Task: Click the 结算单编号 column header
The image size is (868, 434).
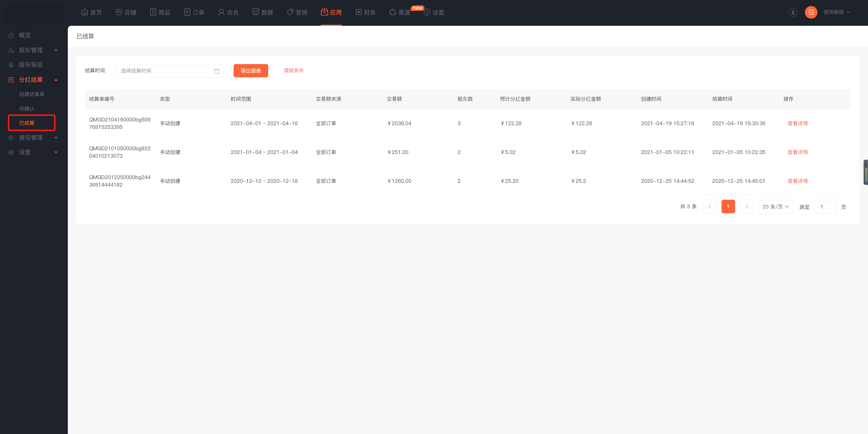Action: pyautogui.click(x=102, y=99)
